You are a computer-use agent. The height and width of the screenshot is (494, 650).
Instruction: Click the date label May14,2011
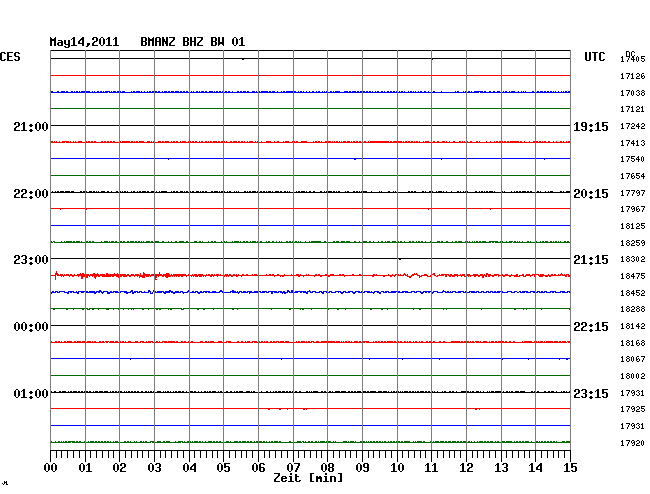tap(84, 42)
